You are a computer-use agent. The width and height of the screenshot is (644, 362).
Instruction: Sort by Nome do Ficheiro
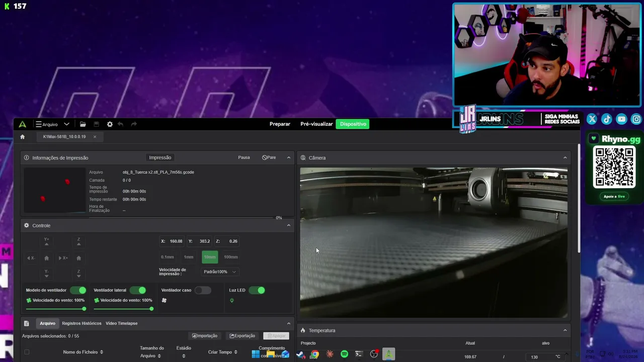(83, 352)
